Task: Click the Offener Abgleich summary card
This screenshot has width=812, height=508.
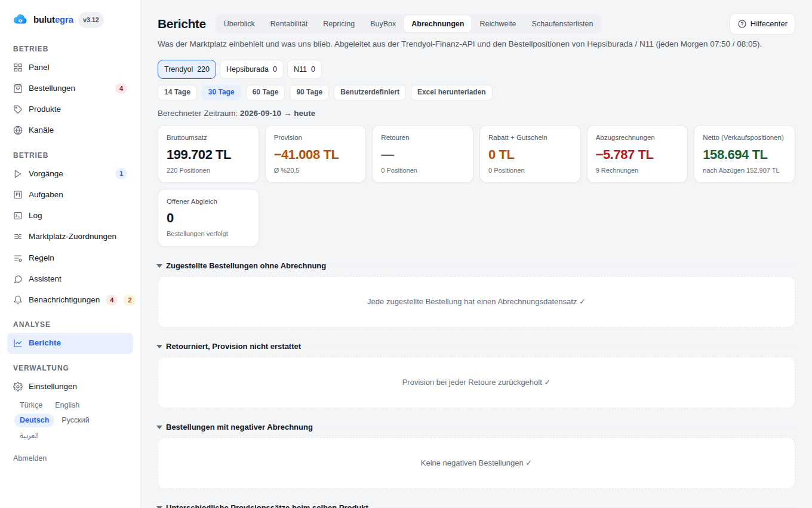Action: 208,218
